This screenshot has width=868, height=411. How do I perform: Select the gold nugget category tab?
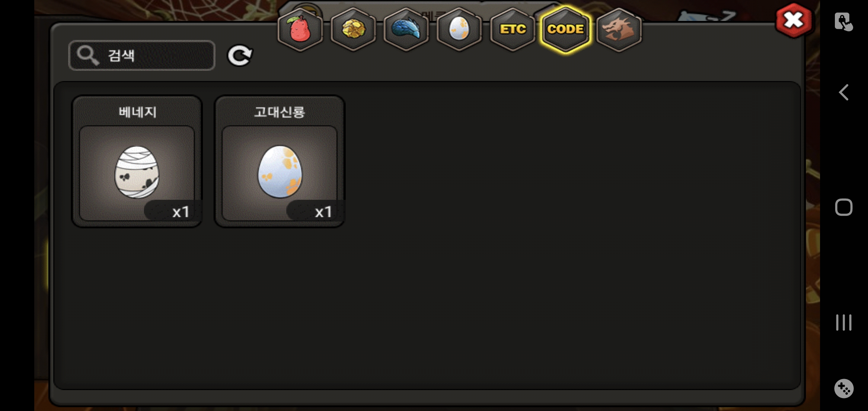(x=353, y=29)
